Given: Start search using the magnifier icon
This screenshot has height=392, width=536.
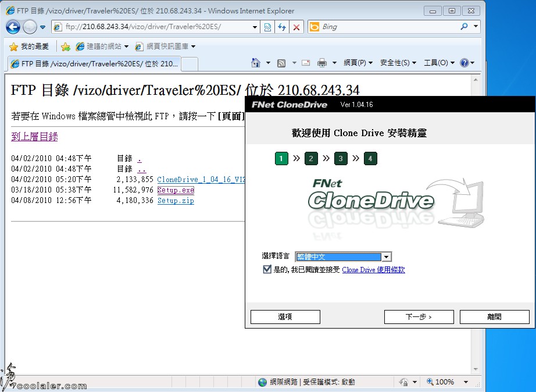Looking at the screenshot, I should click(x=464, y=26).
